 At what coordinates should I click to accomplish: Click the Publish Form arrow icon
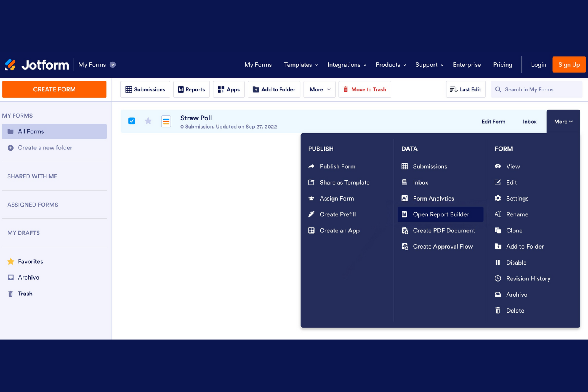(311, 166)
